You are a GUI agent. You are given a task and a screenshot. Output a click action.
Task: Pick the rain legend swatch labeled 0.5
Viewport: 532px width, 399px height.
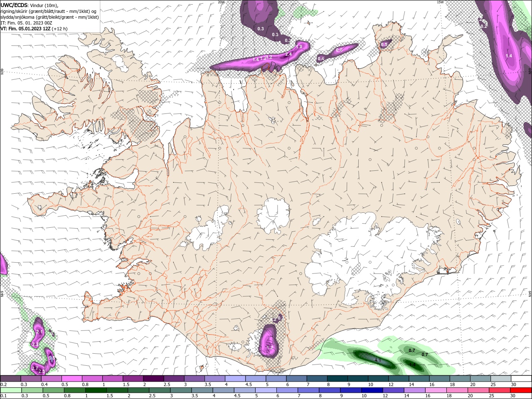54,390
